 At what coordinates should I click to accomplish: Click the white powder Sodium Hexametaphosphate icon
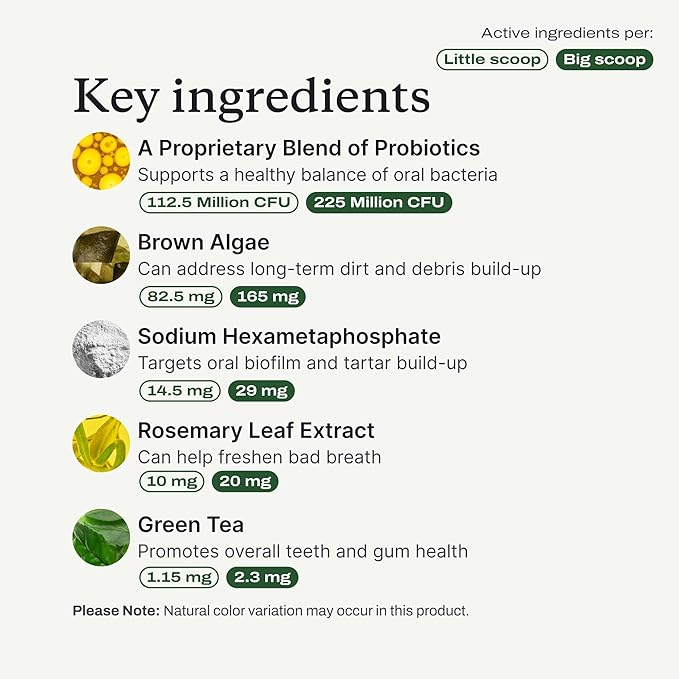pos(101,349)
